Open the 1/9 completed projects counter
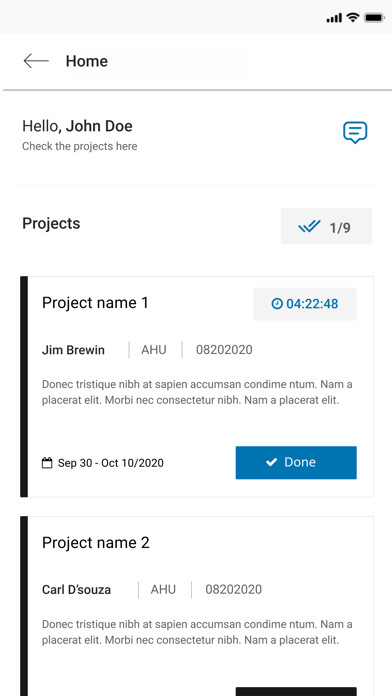This screenshot has height=696, width=392. (326, 226)
